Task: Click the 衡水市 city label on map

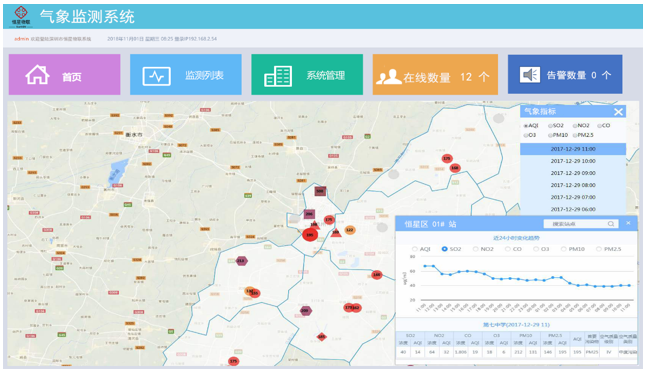Action: tap(134, 135)
